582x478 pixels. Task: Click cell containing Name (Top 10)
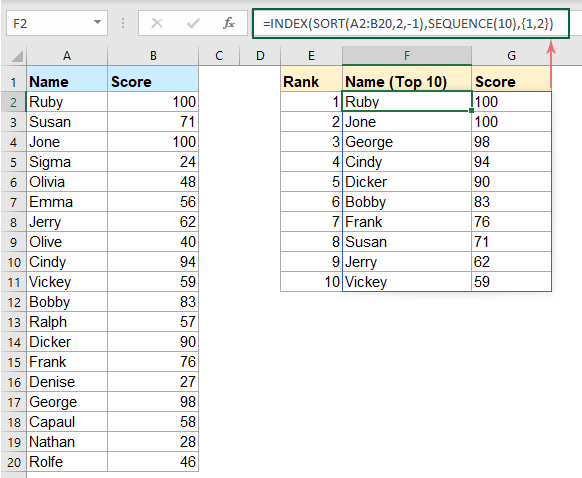(407, 81)
